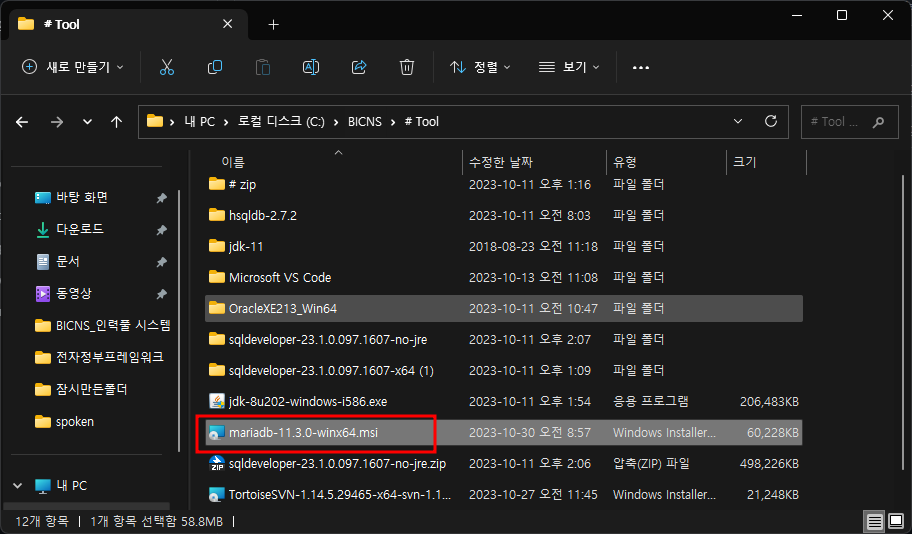Screen dimensions: 912x534
Task: Select the hsqldb-2.7.2 folder
Action: coord(504,215)
